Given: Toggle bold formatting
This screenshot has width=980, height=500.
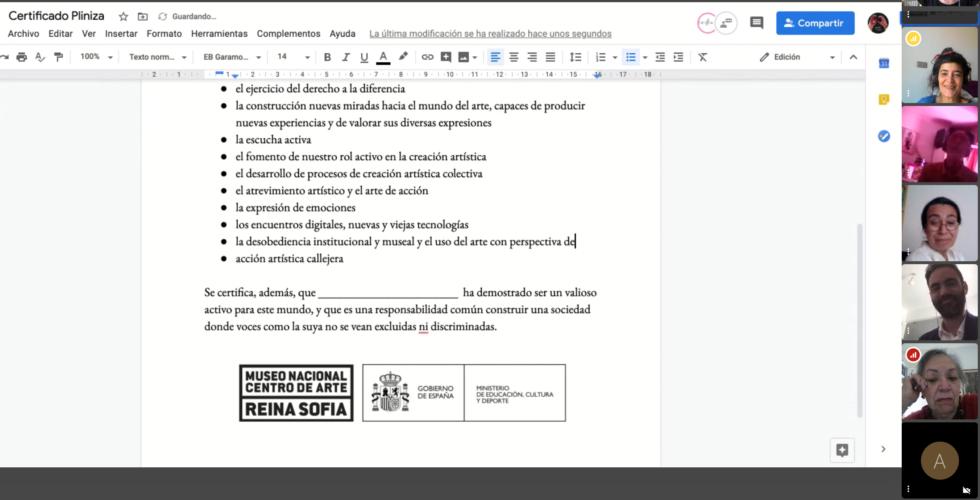Looking at the screenshot, I should 327,57.
